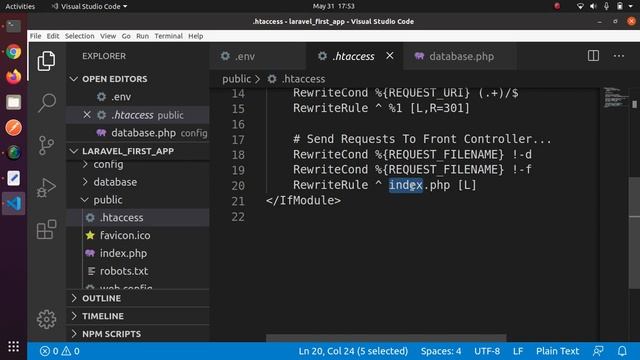Image resolution: width=640 pixels, height=360 pixels.
Task: Launch Firefox from the dock
Action: [13, 77]
